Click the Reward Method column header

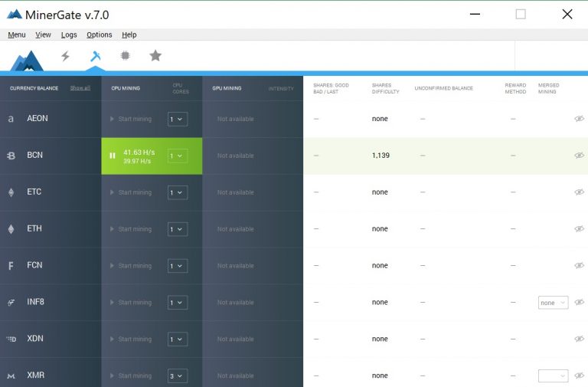click(x=515, y=88)
